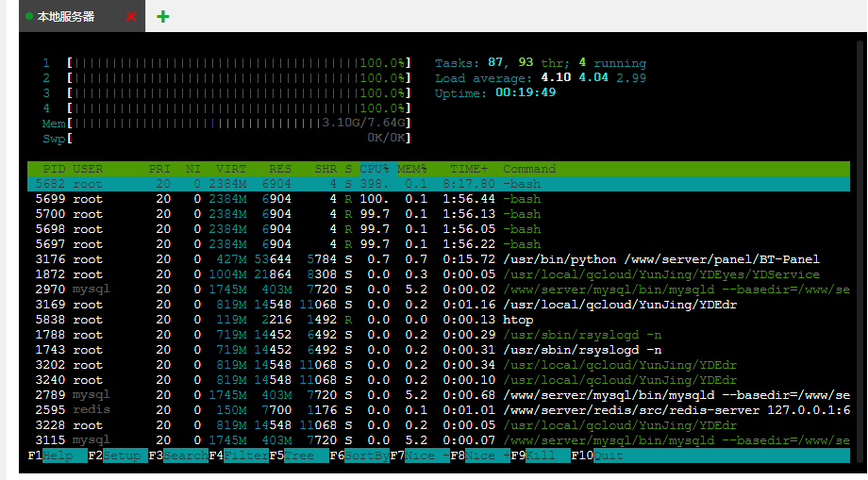Image resolution: width=868 pixels, height=480 pixels.
Task: Sort by the Command column header
Action: click(x=529, y=169)
